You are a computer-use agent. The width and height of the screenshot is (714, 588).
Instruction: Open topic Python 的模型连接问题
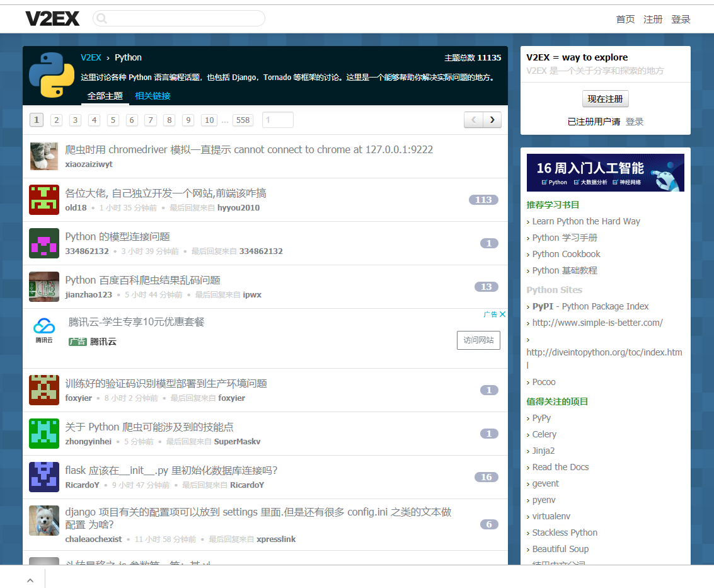pos(117,236)
